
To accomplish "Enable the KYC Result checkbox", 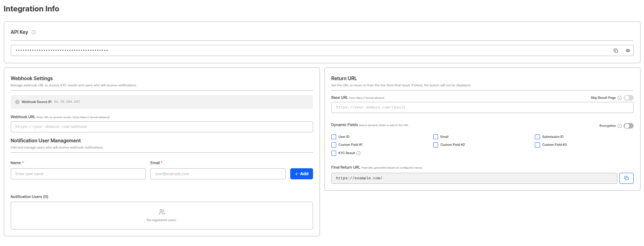I will (x=334, y=153).
